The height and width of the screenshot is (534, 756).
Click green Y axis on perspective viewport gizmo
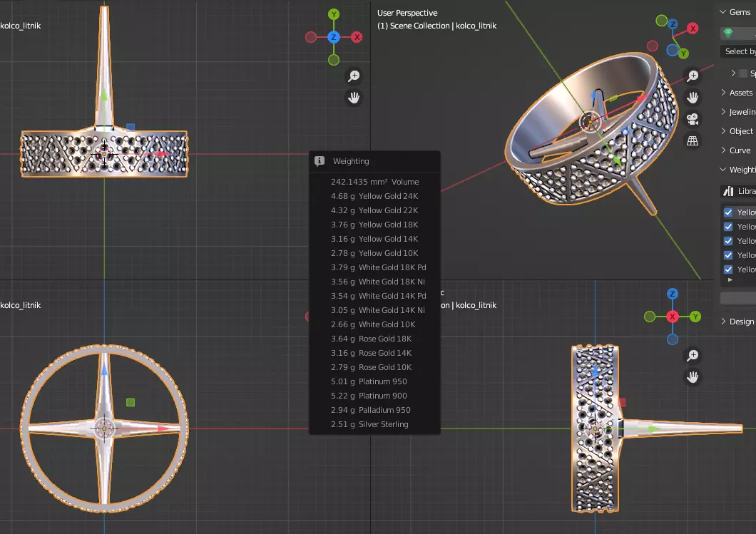683,53
